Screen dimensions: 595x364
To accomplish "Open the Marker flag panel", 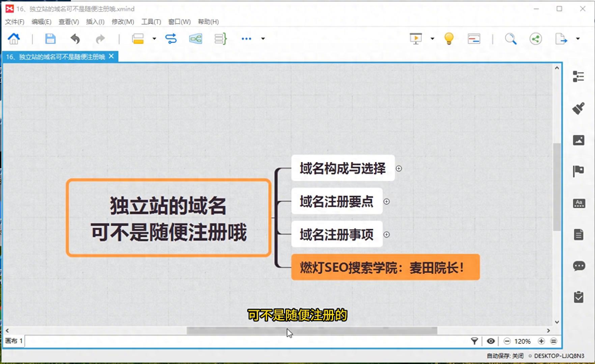I will [579, 171].
